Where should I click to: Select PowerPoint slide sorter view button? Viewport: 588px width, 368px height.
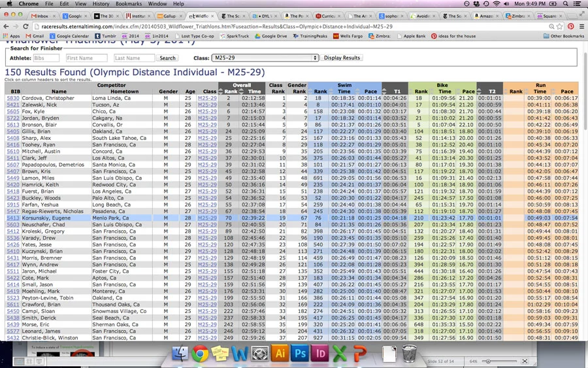[29, 361]
